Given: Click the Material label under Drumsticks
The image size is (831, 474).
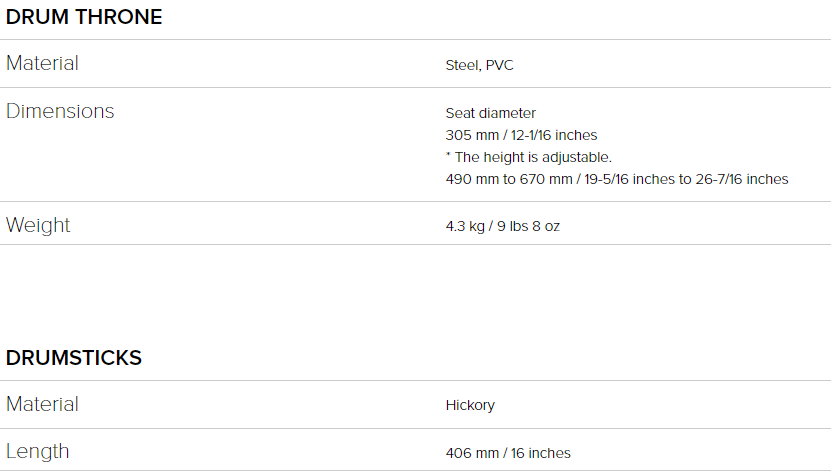Looking at the screenshot, I should [x=42, y=405].
